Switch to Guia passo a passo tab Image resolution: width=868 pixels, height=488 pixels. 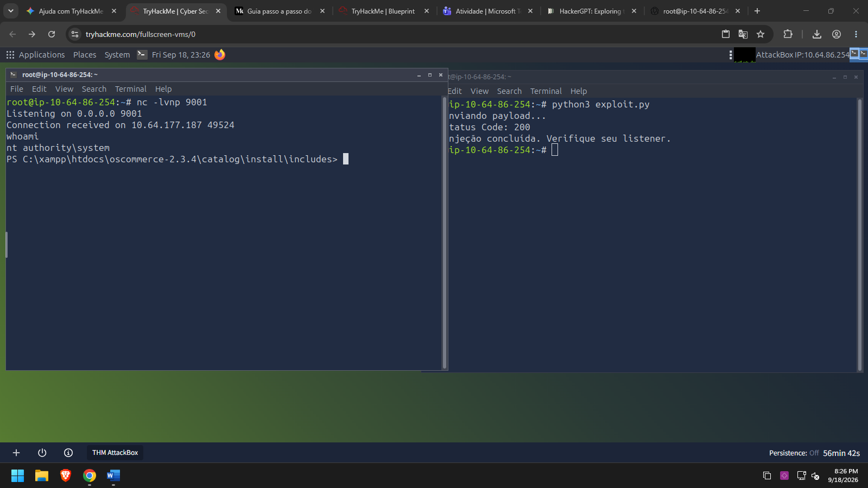[x=280, y=11]
